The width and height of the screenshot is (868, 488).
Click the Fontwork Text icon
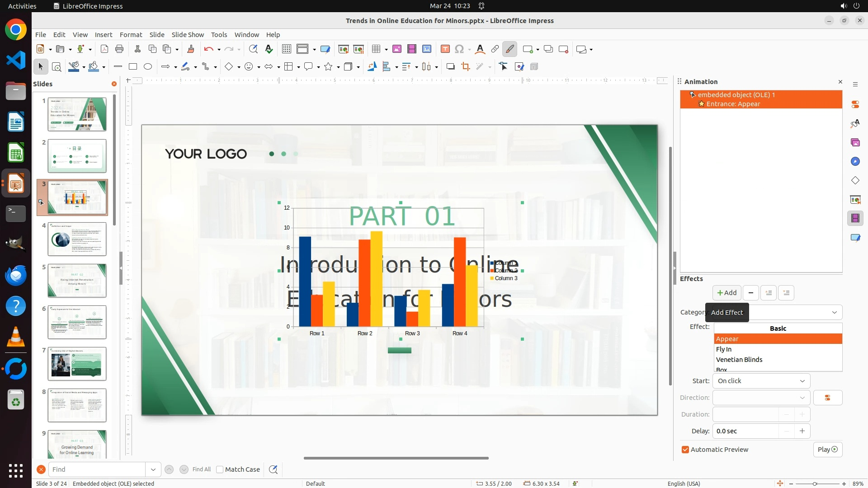pos(480,49)
